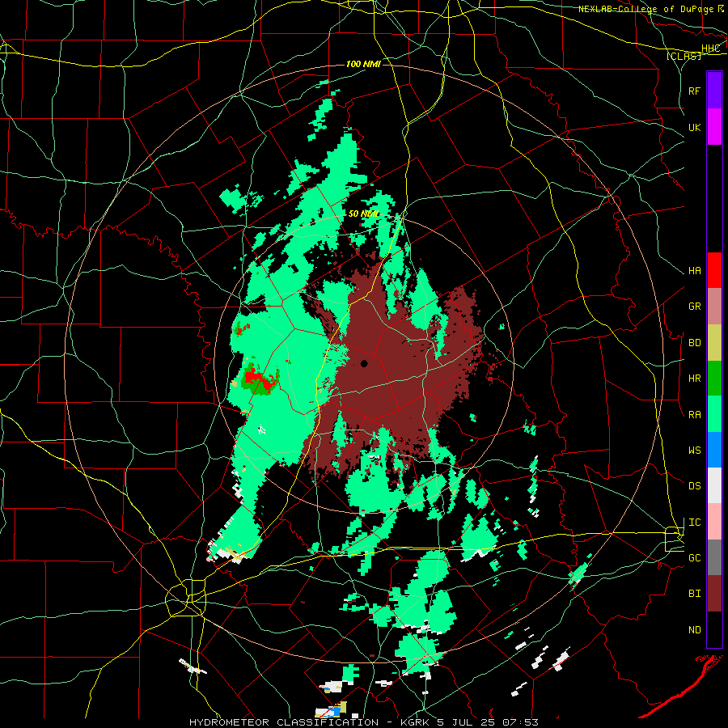Viewport: 728px width, 728px height.
Task: Click the 100 NMI range ring label
Action: 363,64
